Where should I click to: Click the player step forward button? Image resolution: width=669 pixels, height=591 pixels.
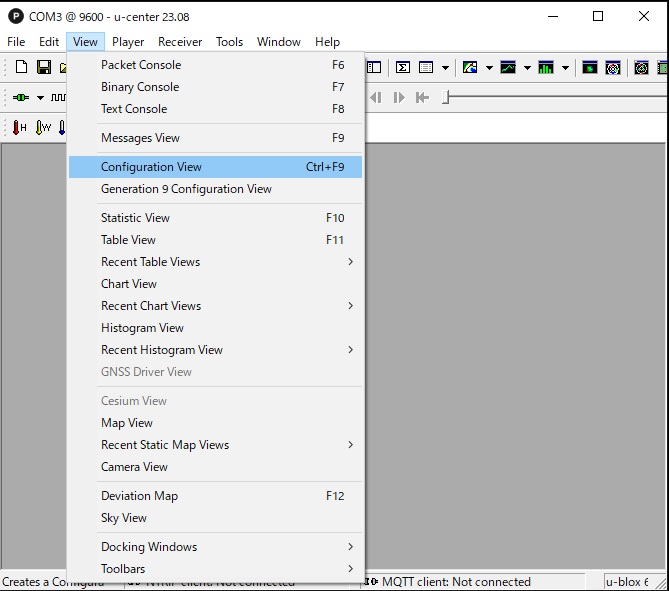tap(399, 98)
